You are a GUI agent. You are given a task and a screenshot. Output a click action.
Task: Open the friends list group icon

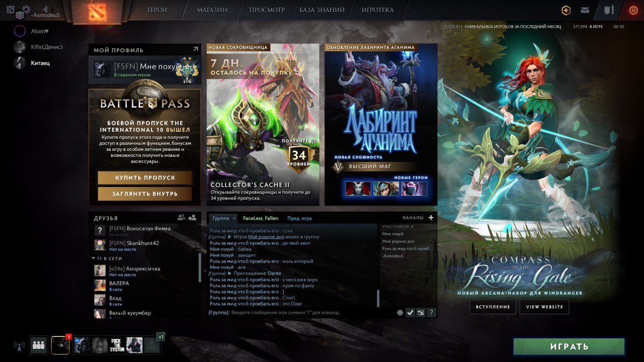181,218
